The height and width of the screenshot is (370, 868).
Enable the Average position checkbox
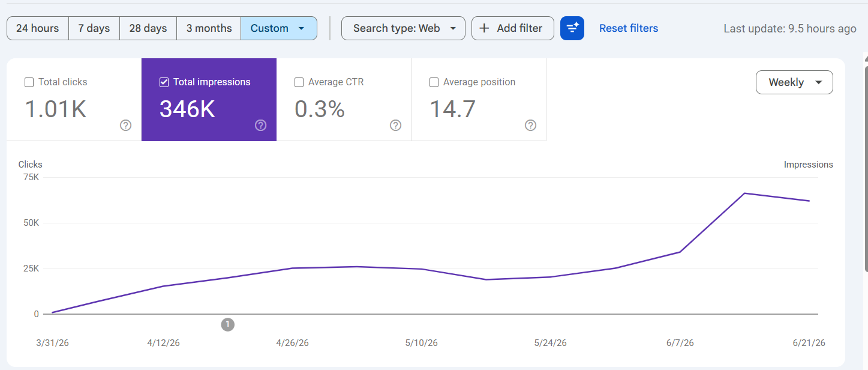(x=434, y=82)
